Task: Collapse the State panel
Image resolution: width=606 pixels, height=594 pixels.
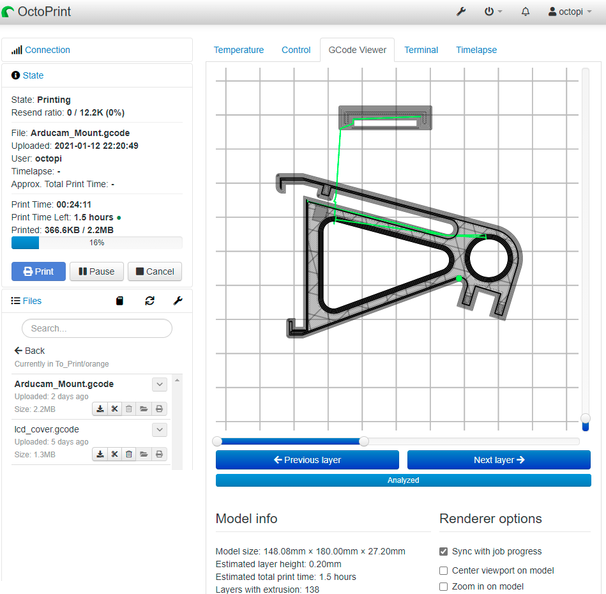Action: pos(33,75)
